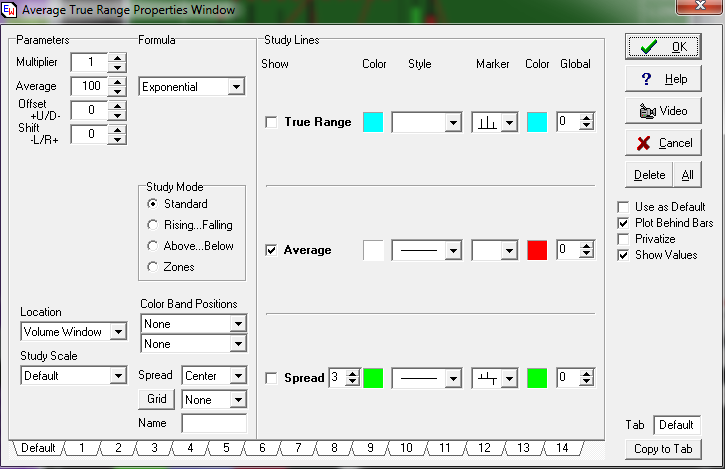Click the Delete button
725x469 pixels.
pyautogui.click(x=649, y=175)
